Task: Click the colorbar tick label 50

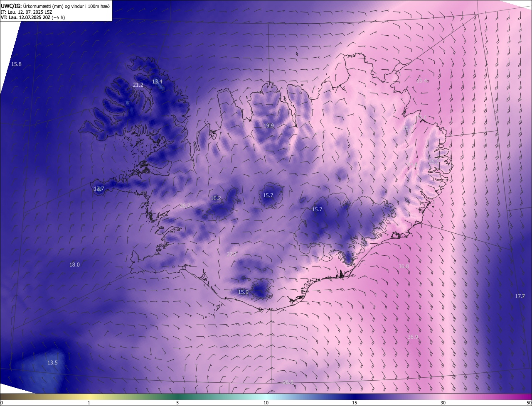Action: click(529, 403)
